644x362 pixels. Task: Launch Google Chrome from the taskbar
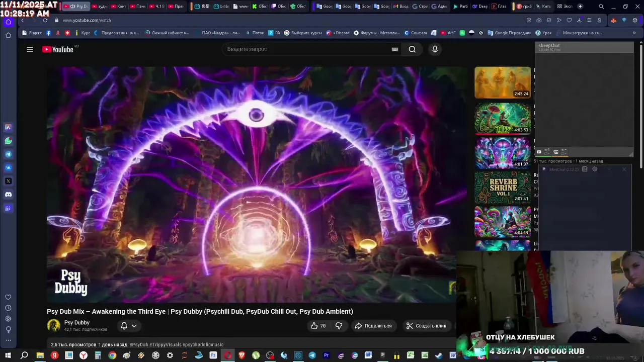tap(112, 355)
